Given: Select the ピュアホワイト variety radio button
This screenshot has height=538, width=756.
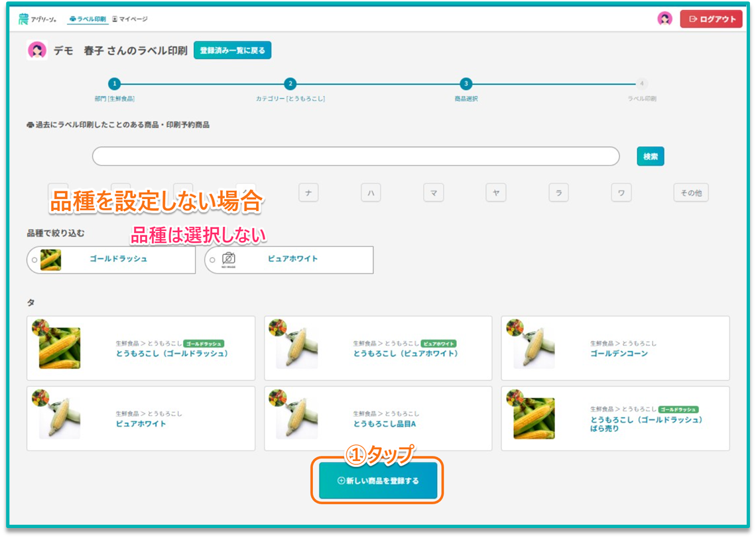Looking at the screenshot, I should tap(212, 260).
